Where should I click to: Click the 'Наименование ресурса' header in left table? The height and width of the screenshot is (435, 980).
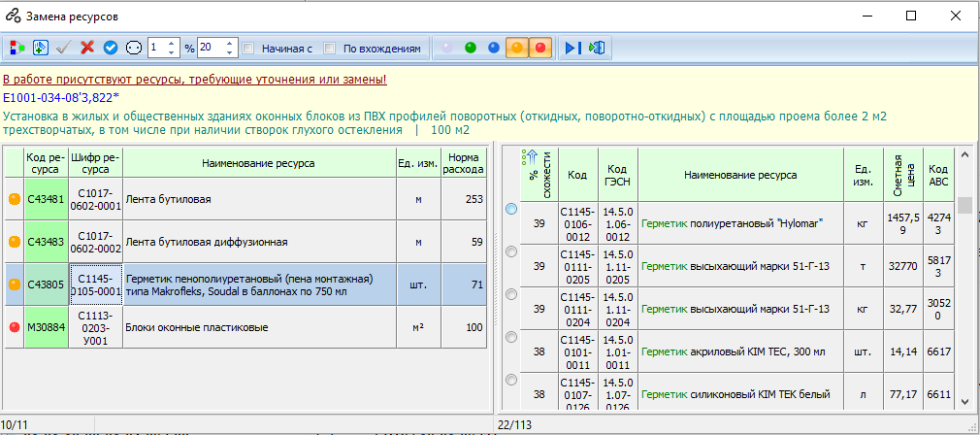coord(258,163)
